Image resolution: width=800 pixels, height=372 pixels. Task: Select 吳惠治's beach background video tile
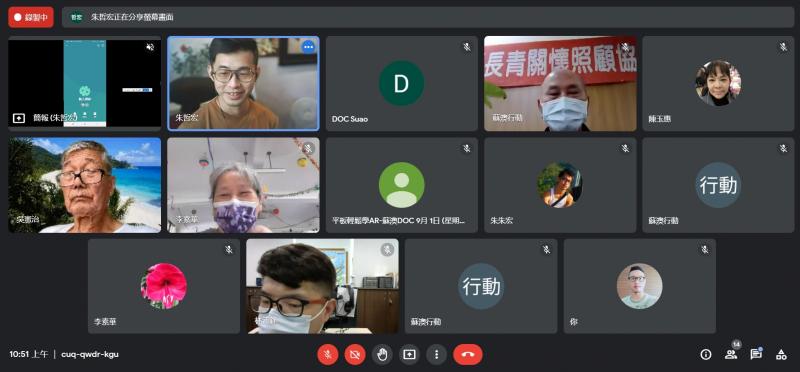pos(85,185)
